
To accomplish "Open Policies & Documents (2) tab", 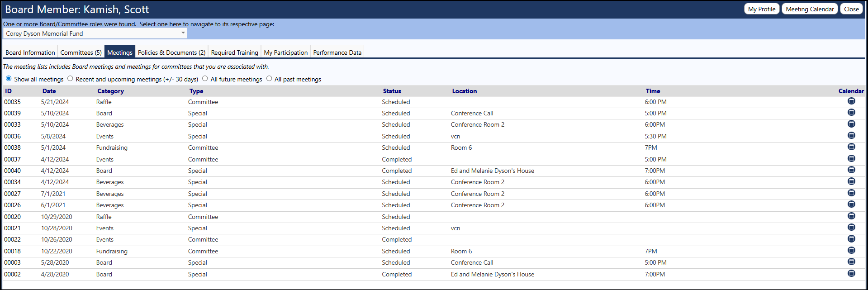I will click(x=171, y=52).
